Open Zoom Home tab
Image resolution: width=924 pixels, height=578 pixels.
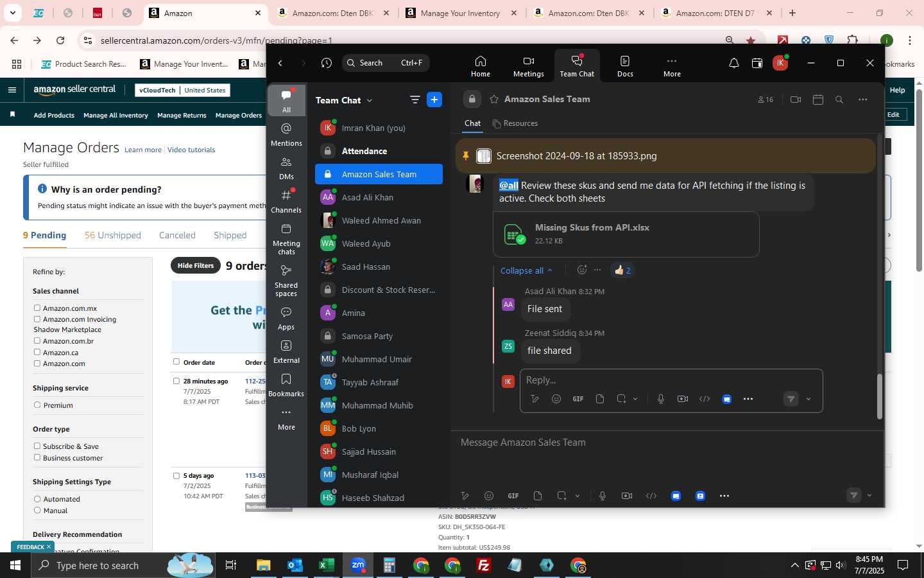click(480, 66)
